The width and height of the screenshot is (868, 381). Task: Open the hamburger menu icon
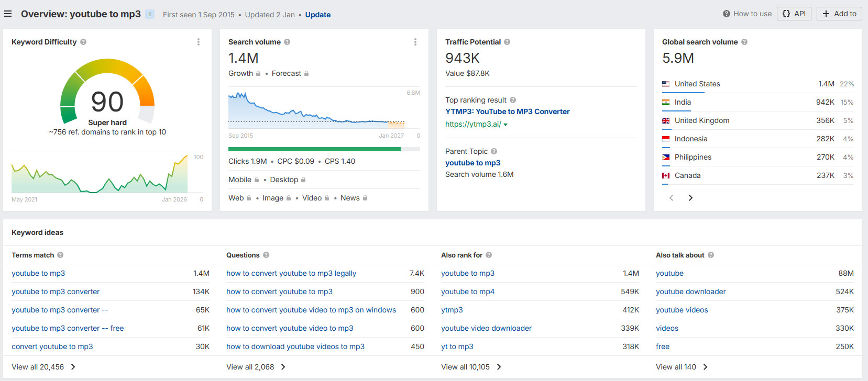point(8,14)
